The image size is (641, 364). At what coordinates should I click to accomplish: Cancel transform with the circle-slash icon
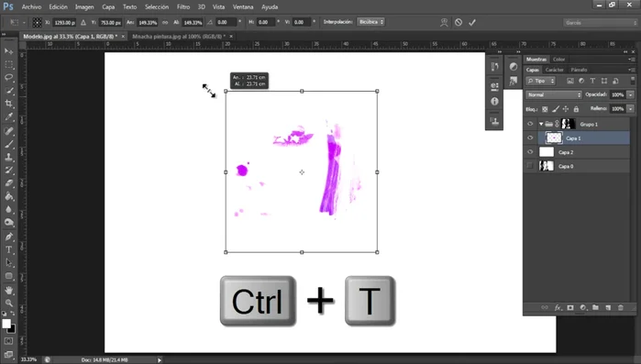coord(459,23)
